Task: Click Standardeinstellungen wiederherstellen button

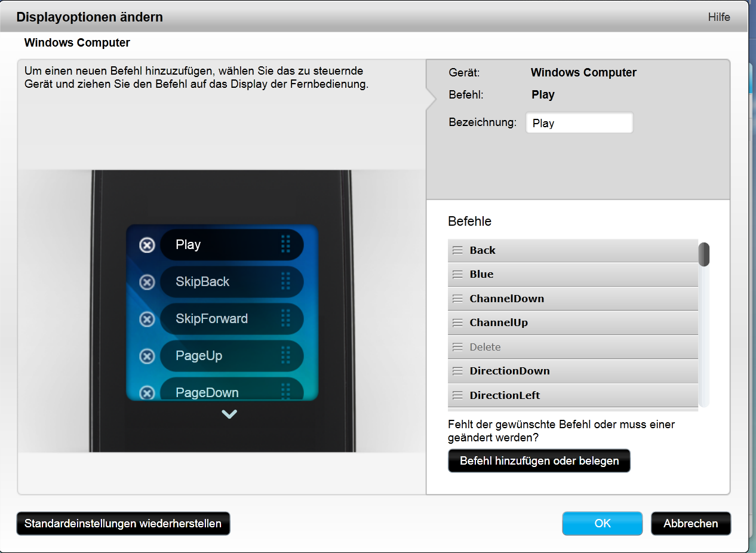Action: coord(123,524)
